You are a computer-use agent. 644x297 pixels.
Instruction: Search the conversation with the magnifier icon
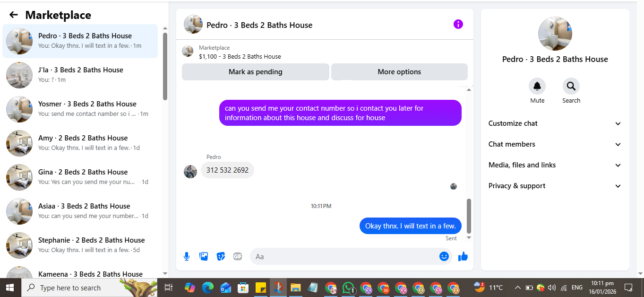pyautogui.click(x=571, y=86)
